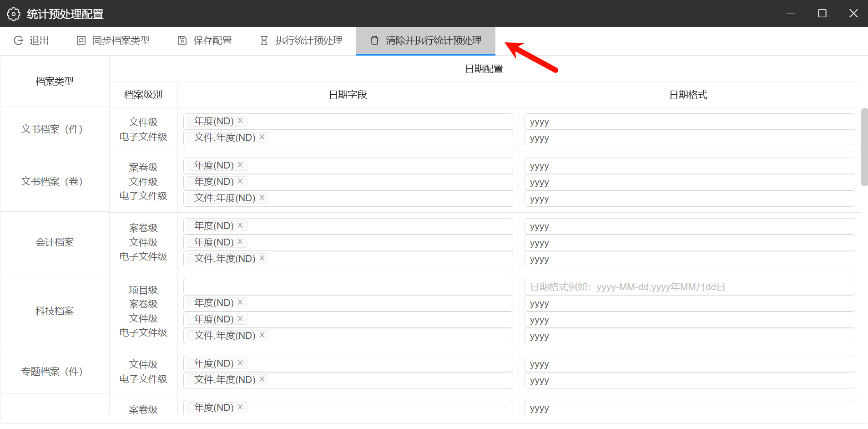Image resolution: width=868 pixels, height=429 pixels.
Task: Expand date field selector for 会计档案 文件级
Action: pyautogui.click(x=378, y=242)
